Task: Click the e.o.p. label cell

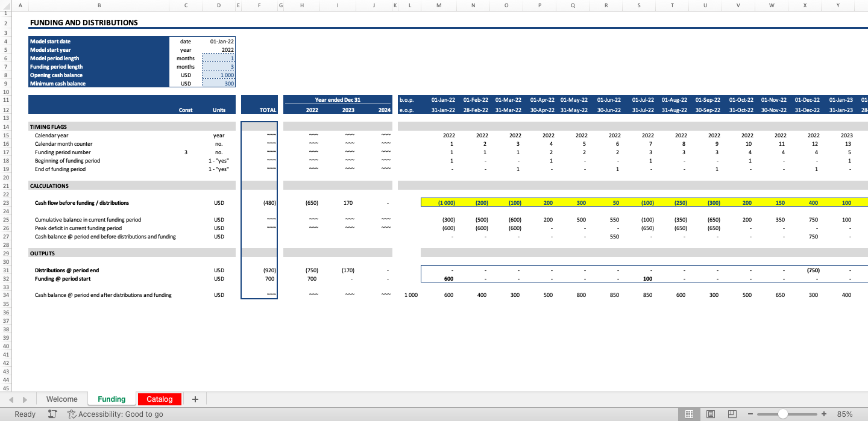Action: tap(409, 110)
